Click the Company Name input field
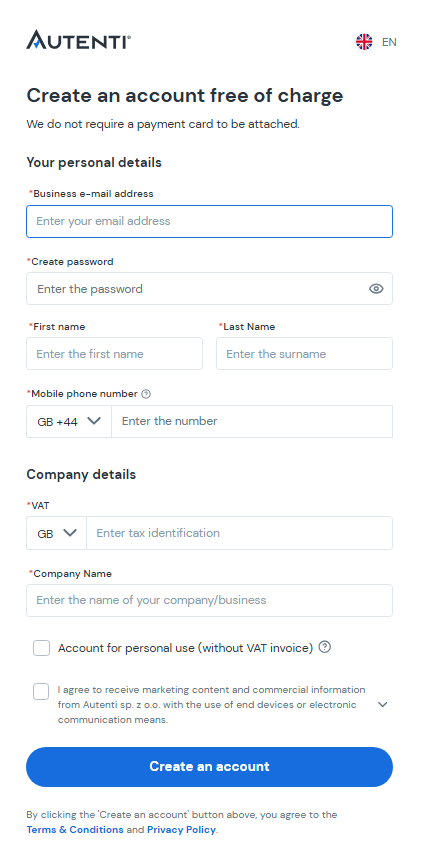This screenshot has width=448, height=843. point(209,601)
